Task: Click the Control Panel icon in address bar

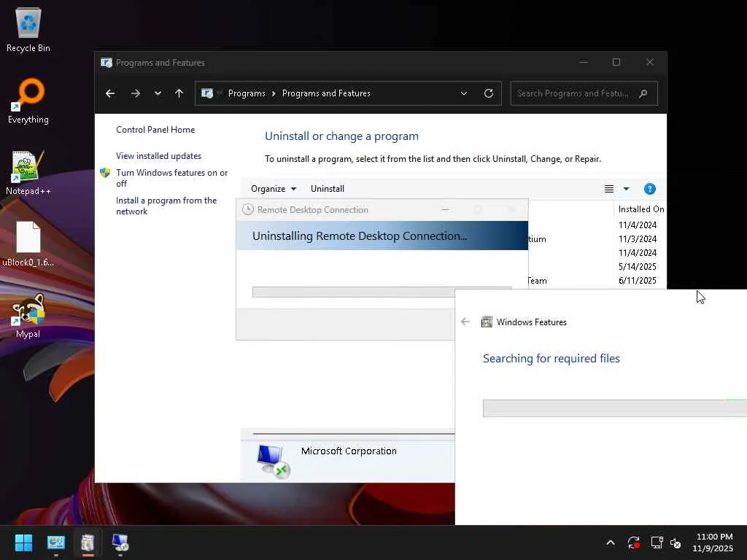Action: (207, 93)
